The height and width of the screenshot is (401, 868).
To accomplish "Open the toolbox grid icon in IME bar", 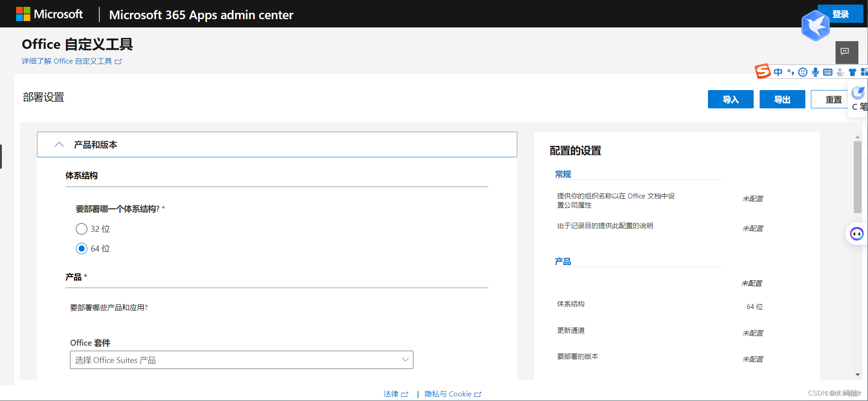I will [864, 72].
